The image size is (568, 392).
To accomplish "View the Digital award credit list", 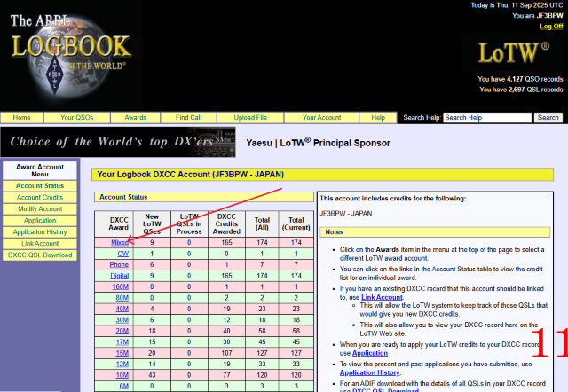I will pyautogui.click(x=119, y=277).
